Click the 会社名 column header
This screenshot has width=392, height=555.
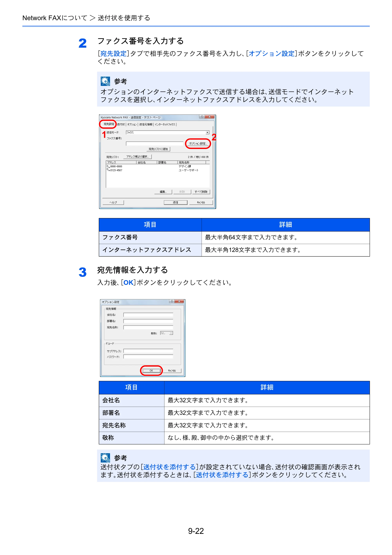146,163
